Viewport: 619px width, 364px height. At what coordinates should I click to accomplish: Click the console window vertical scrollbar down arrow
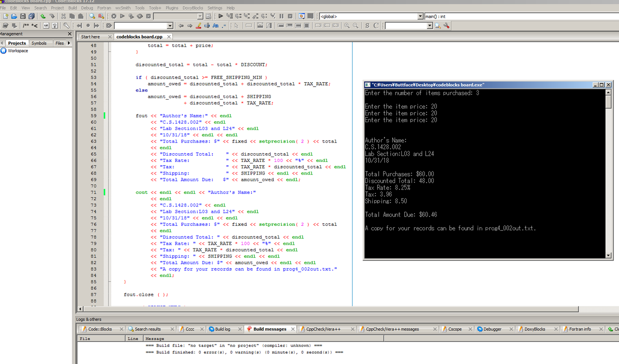tap(608, 255)
